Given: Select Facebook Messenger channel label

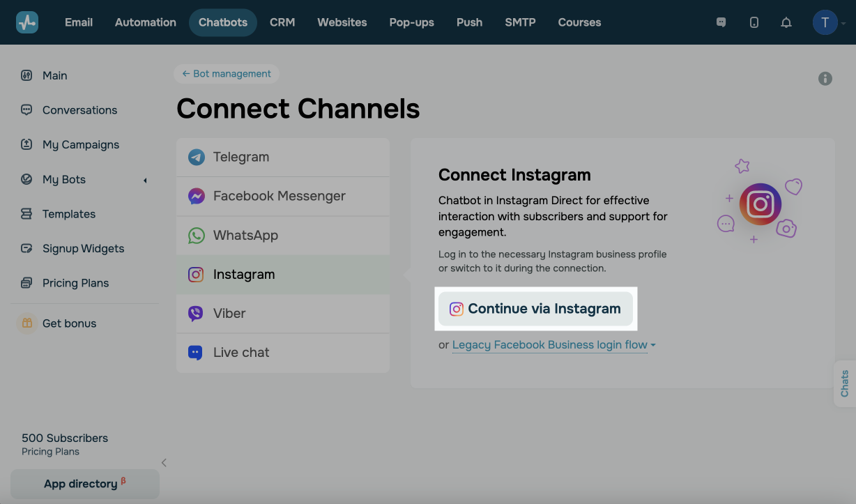Looking at the screenshot, I should (x=280, y=197).
